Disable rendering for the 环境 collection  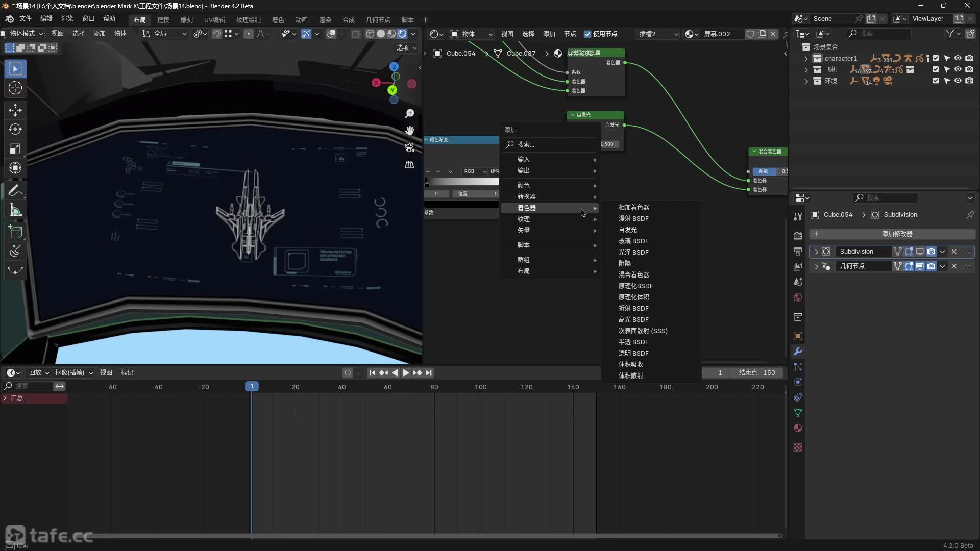tap(969, 81)
